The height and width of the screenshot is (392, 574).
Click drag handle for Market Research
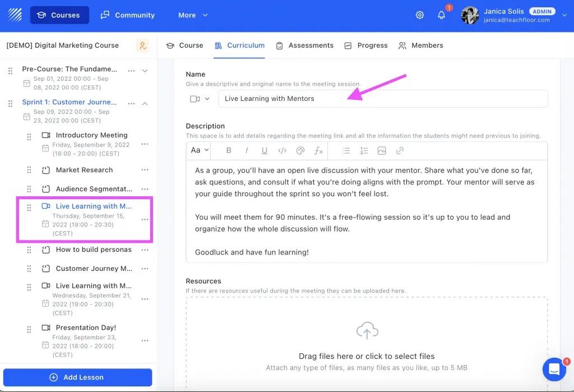(x=29, y=170)
